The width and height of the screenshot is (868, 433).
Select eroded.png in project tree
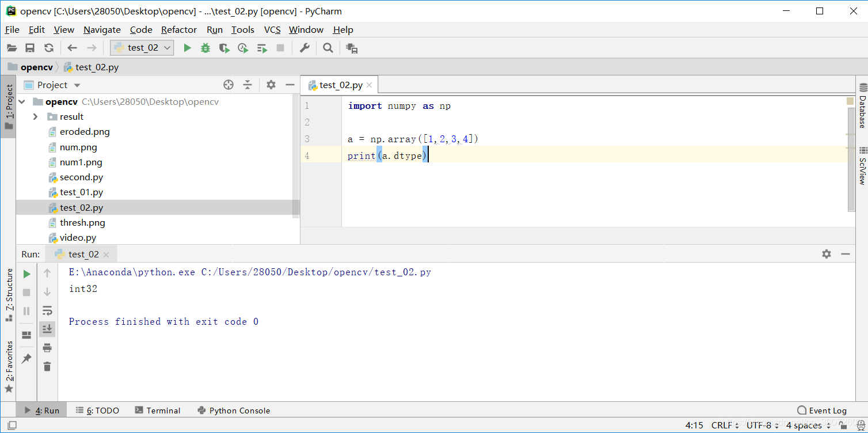(x=78, y=132)
